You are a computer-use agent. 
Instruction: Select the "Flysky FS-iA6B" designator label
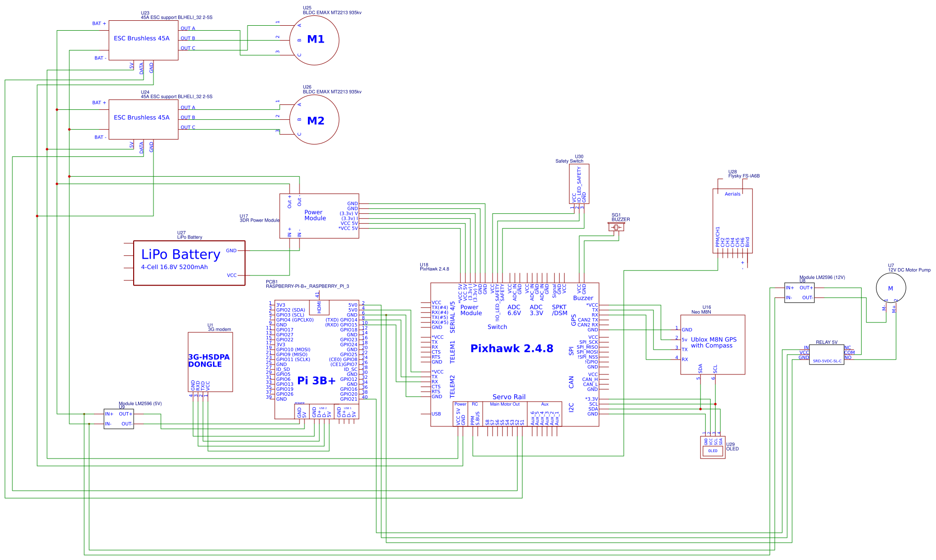click(x=744, y=176)
